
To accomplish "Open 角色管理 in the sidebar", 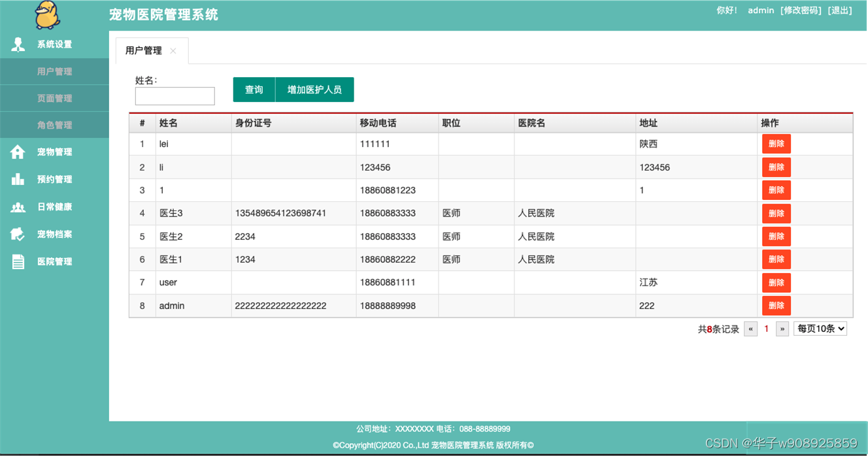I will [54, 125].
